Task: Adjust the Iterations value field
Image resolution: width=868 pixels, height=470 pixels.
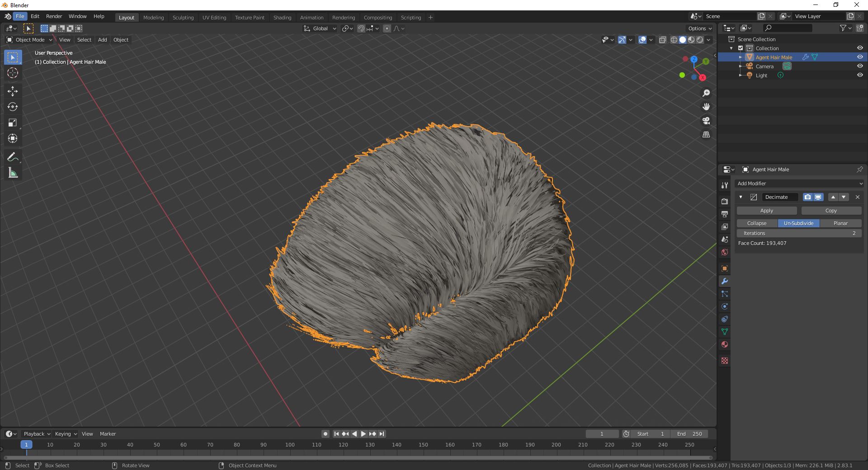Action: tap(799, 233)
